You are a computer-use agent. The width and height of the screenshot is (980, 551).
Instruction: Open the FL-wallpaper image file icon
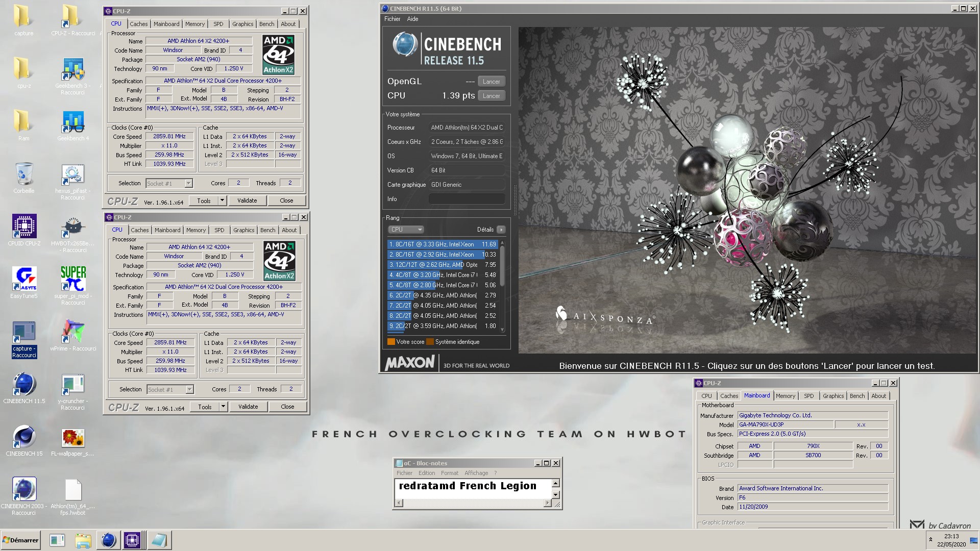click(72, 441)
